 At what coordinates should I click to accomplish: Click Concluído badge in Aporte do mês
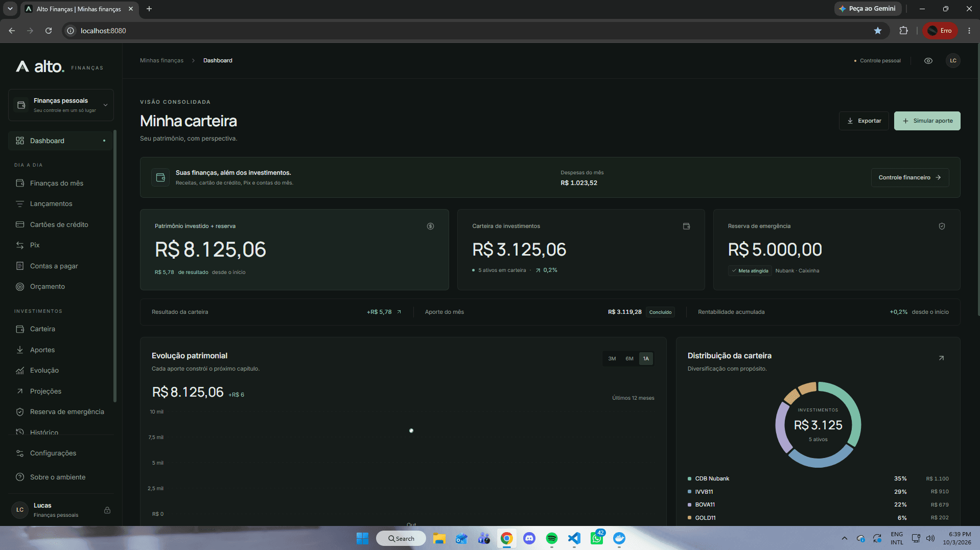pyautogui.click(x=660, y=312)
